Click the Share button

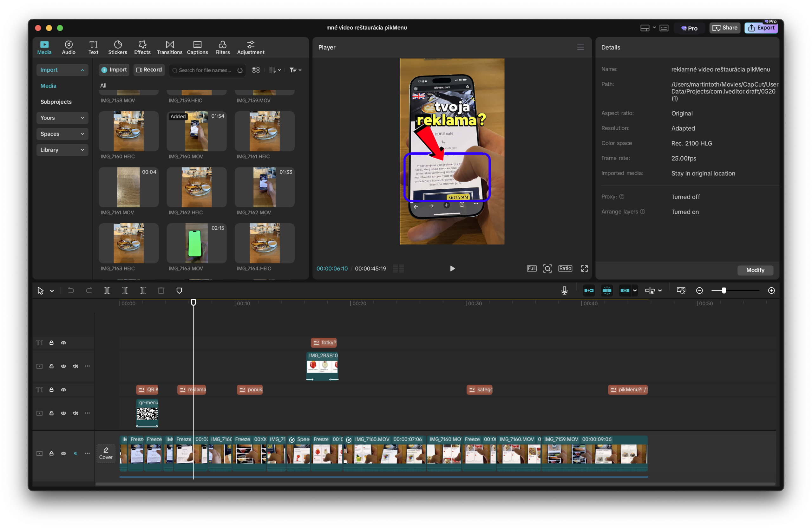[725, 28]
